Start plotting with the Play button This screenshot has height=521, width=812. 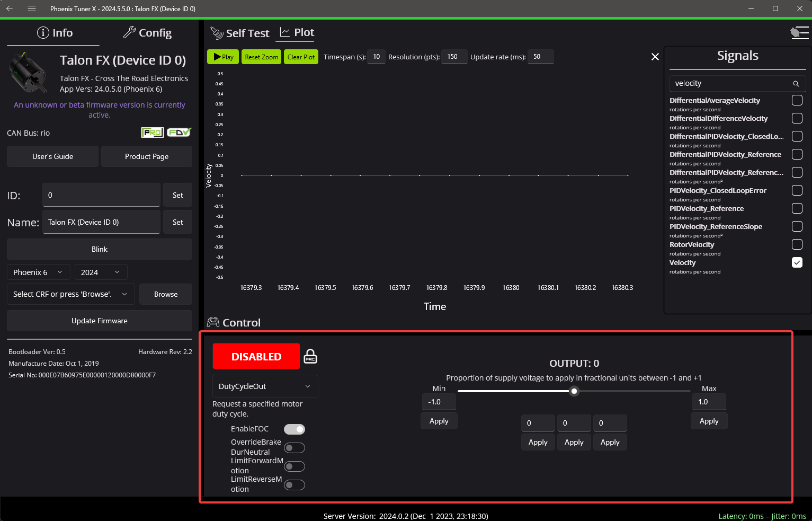pos(223,57)
